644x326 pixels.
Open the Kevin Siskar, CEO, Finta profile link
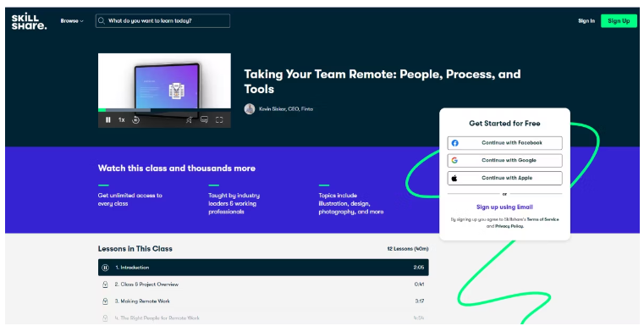(x=286, y=109)
